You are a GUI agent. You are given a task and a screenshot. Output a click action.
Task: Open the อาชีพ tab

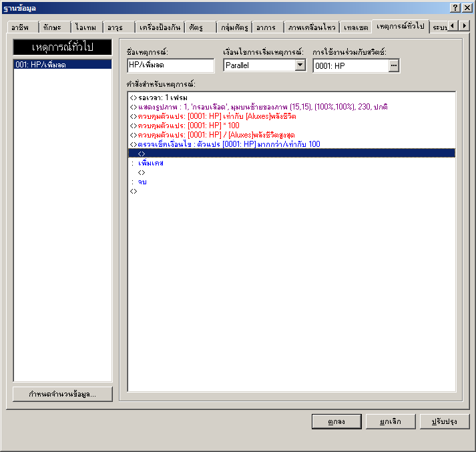(x=23, y=27)
